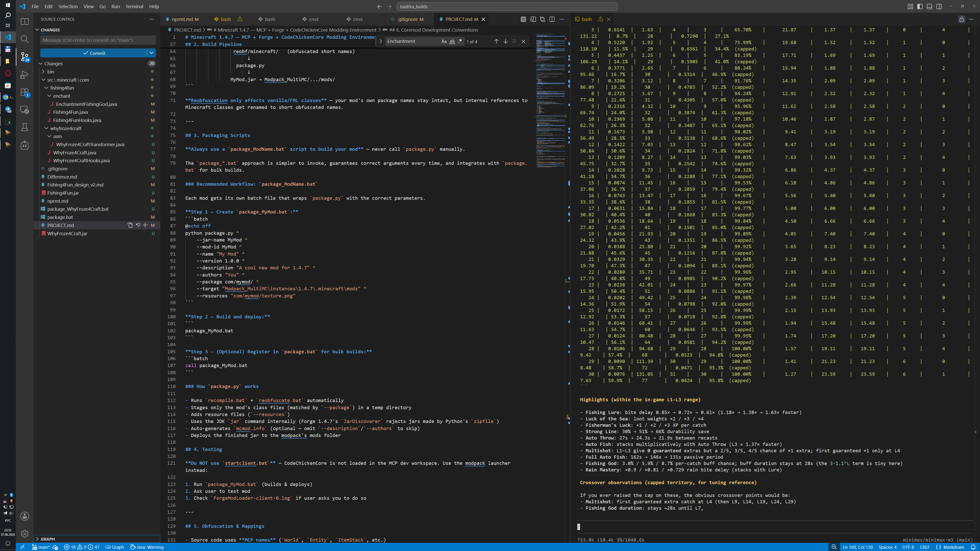Discard changes on PROJECT.md row
Viewport: 980px width, 551px height.
coord(138,225)
